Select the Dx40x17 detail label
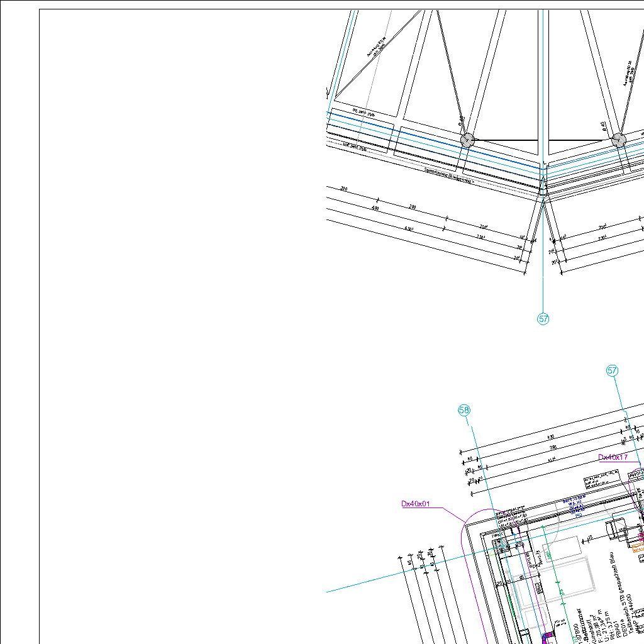The width and height of the screenshot is (644, 644). click(613, 457)
